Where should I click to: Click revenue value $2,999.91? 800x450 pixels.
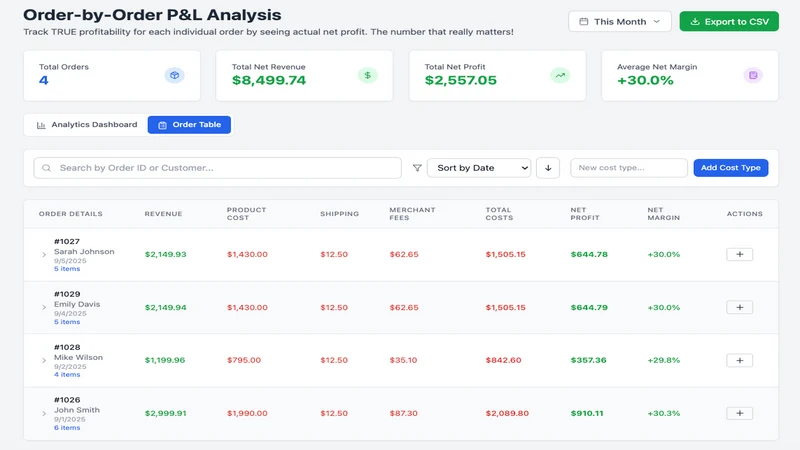click(165, 413)
